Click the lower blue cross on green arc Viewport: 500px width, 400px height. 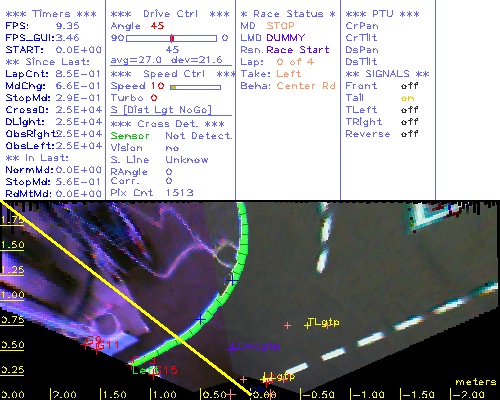pyautogui.click(x=200, y=320)
